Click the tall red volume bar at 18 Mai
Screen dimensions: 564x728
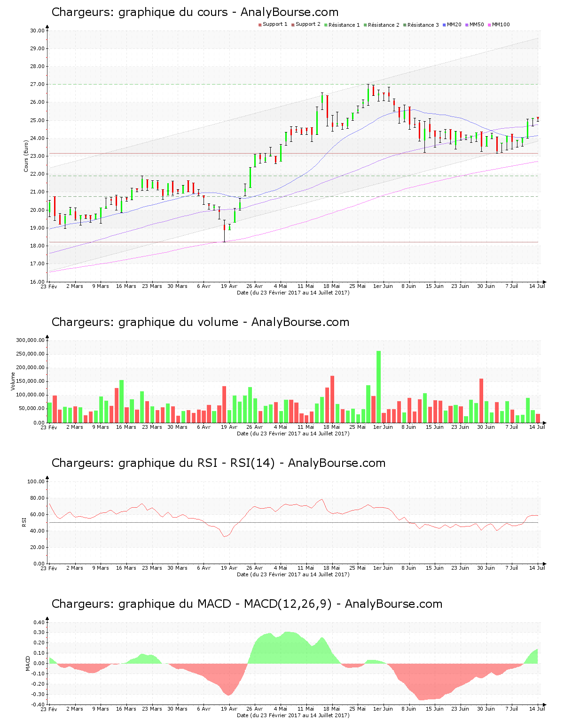tap(332, 399)
